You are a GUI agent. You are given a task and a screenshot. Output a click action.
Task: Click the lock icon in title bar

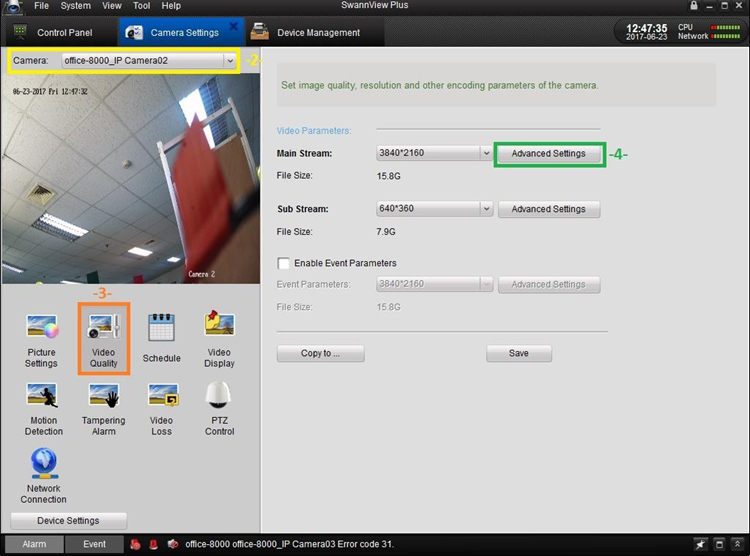(693, 5)
